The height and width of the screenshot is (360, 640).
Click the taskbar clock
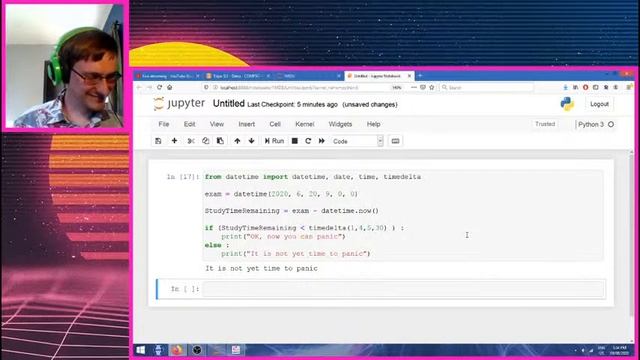click(619, 350)
